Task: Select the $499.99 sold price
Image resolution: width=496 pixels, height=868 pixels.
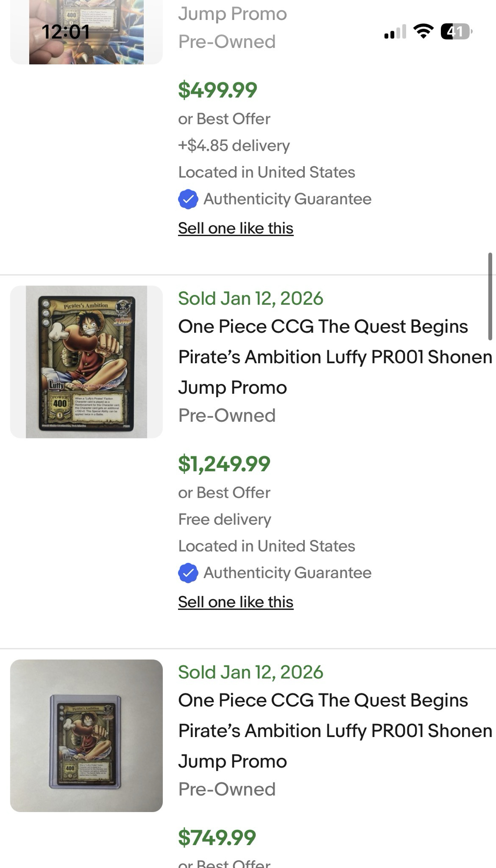Action: click(218, 90)
